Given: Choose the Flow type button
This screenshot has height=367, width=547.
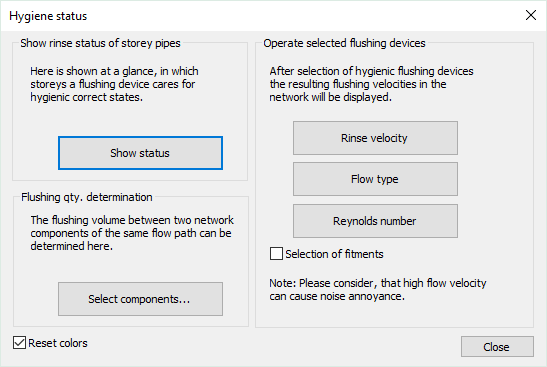Looking at the screenshot, I should point(375,179).
